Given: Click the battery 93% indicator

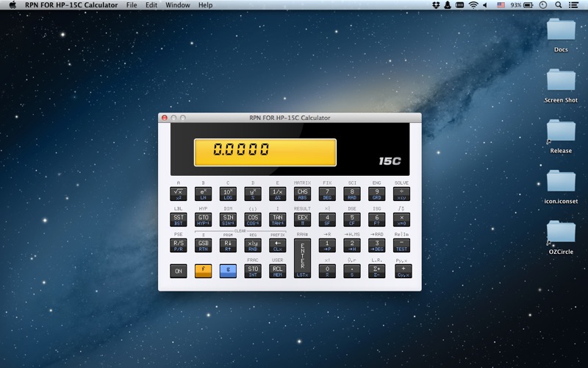Looking at the screenshot, I should [521, 5].
